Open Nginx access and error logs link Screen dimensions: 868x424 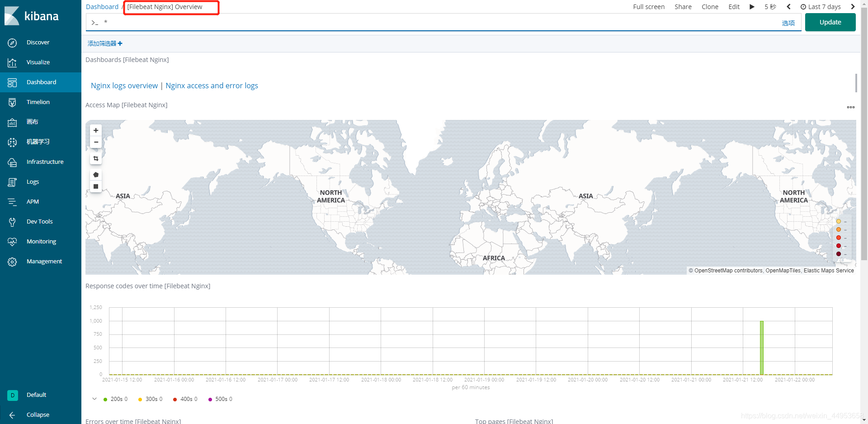[x=212, y=86]
